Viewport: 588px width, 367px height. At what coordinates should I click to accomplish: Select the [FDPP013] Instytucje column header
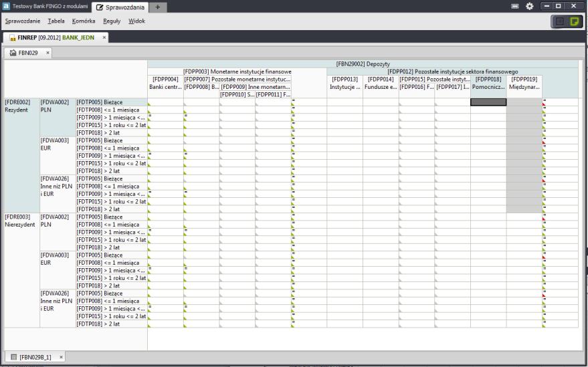[x=345, y=83]
